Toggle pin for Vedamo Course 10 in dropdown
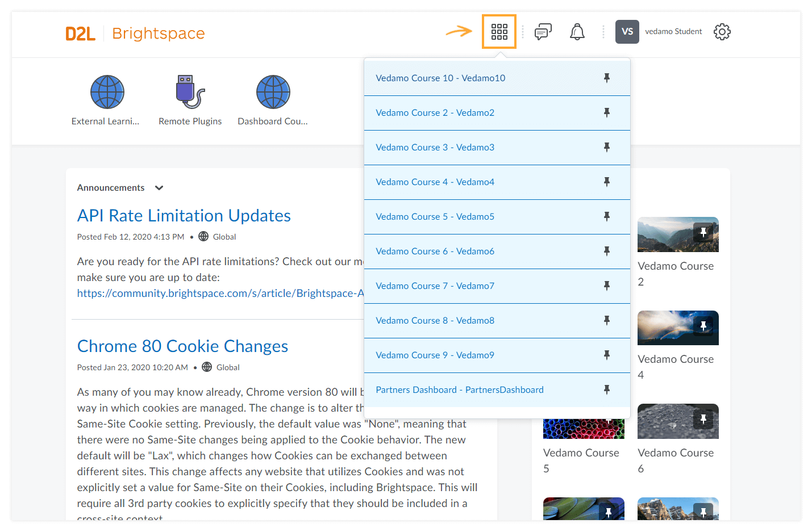 click(x=607, y=78)
